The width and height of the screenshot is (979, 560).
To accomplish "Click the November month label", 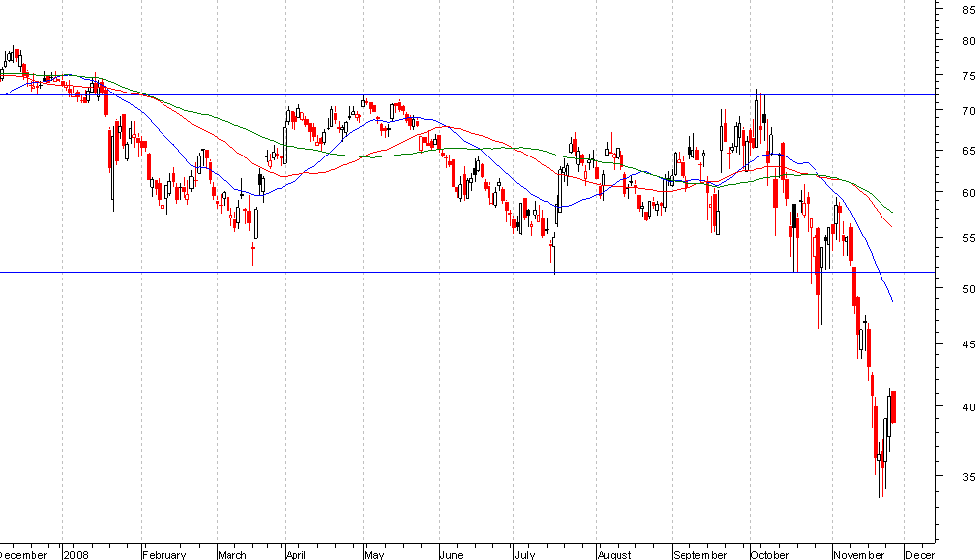I will tap(859, 554).
